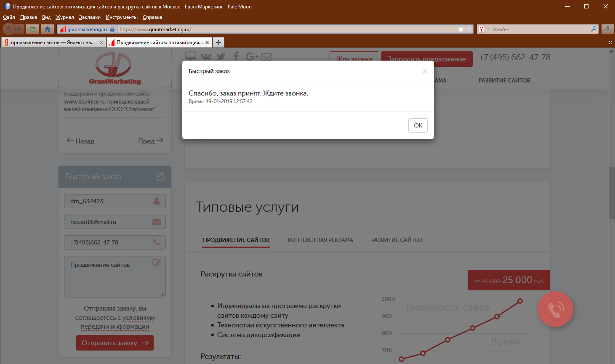Go to previous item via Назад link
This screenshot has width=615, height=364.
tap(80, 141)
